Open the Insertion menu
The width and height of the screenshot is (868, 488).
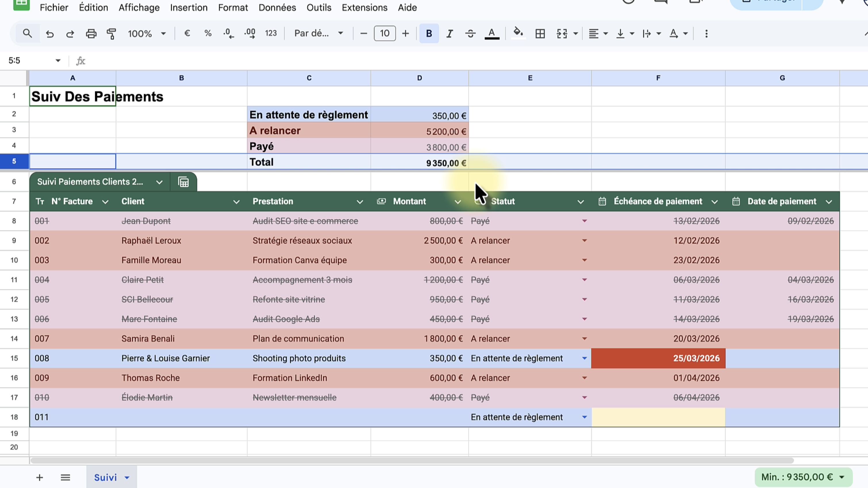(189, 7)
